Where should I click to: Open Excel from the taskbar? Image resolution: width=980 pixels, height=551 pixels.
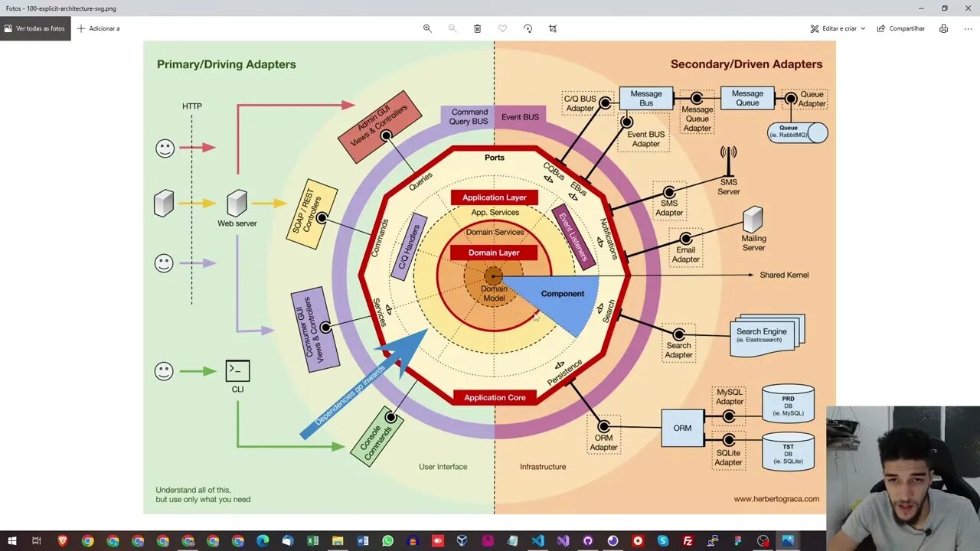click(x=312, y=540)
